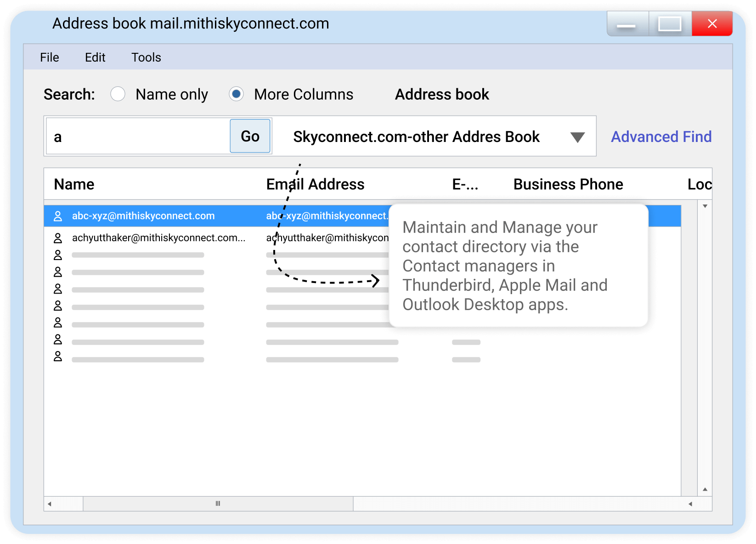Minimize the Address book window
This screenshot has width=756, height=544.
626,24
